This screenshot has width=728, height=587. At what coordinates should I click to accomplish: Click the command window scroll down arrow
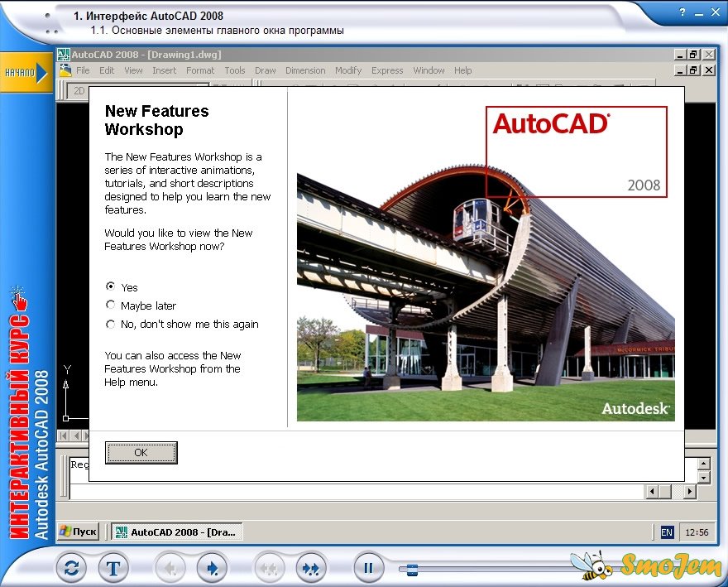[704, 478]
